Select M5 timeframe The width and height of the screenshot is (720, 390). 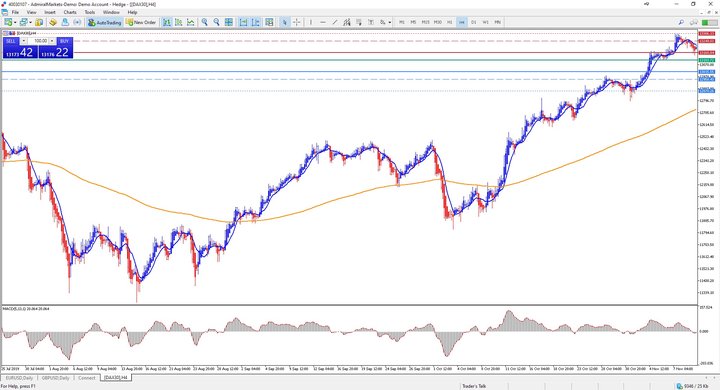click(x=413, y=22)
